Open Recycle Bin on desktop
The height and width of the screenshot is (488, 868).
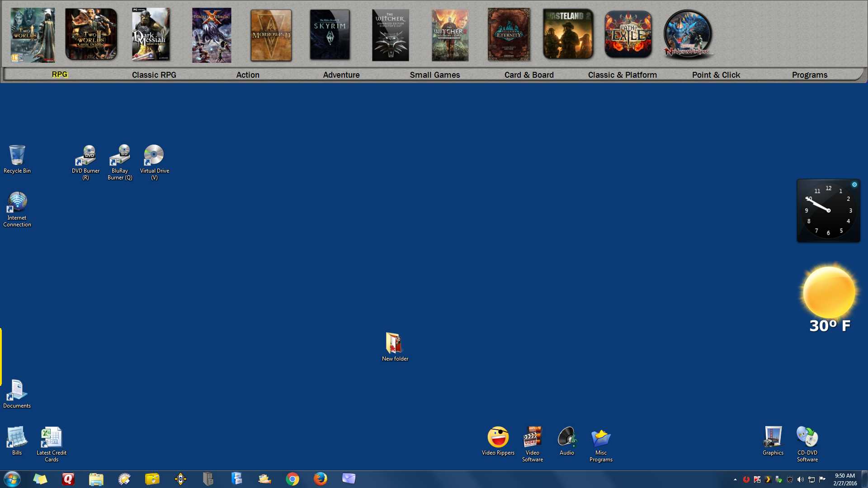click(x=17, y=156)
